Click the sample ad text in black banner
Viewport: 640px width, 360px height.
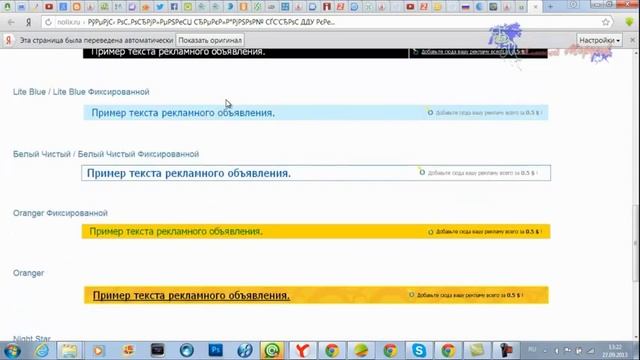[x=178, y=52]
